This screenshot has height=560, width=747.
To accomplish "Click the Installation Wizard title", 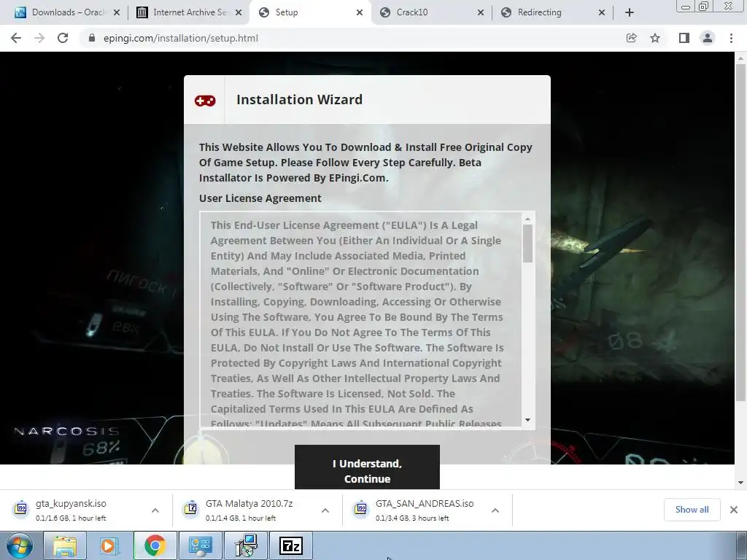I will (299, 99).
